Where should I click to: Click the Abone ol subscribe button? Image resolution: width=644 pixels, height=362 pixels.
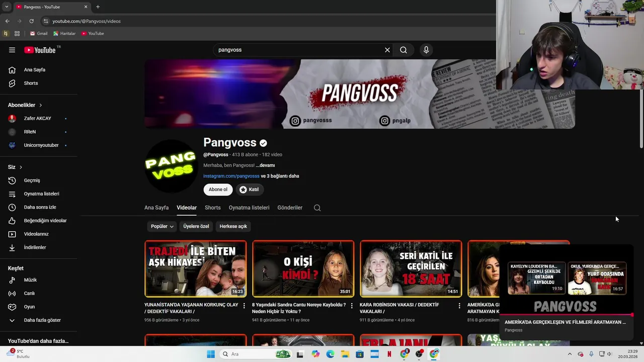218,190
